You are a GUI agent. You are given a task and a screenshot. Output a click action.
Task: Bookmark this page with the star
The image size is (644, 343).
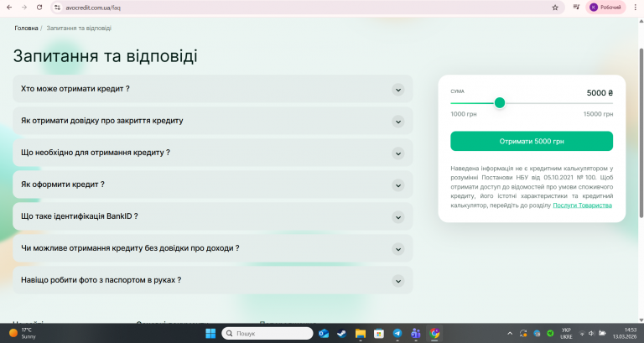[x=555, y=8]
